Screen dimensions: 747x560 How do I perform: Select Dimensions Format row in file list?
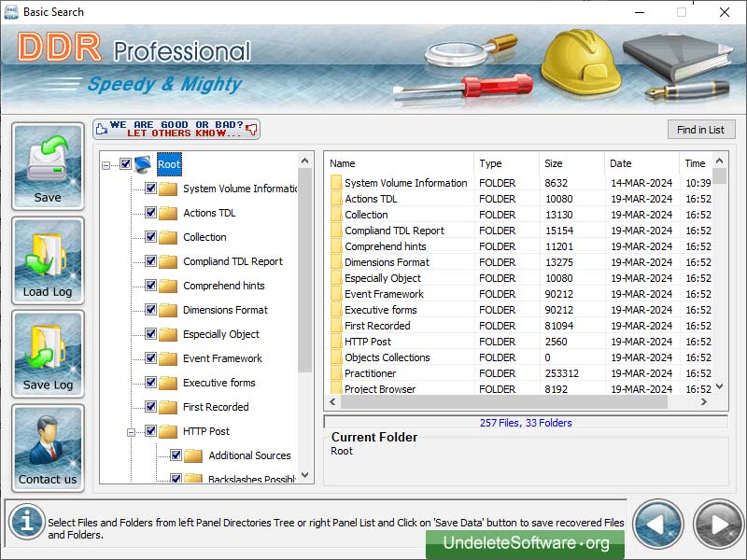tap(518, 262)
